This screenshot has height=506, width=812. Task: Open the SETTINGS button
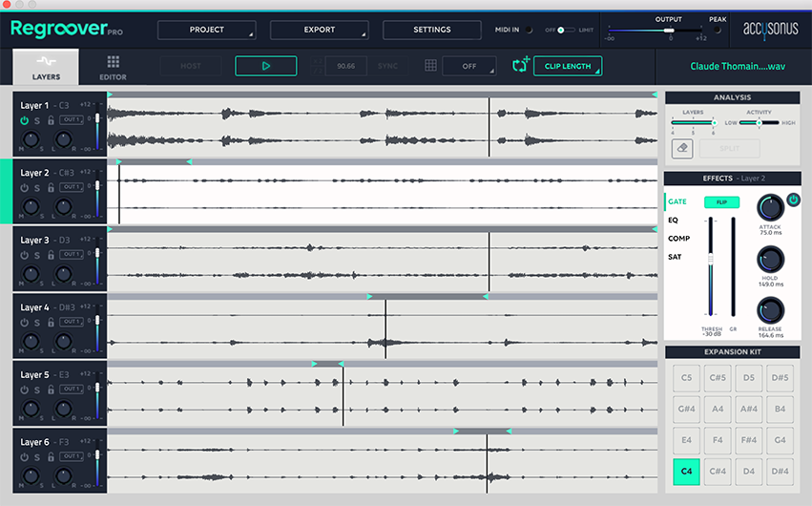(x=432, y=30)
